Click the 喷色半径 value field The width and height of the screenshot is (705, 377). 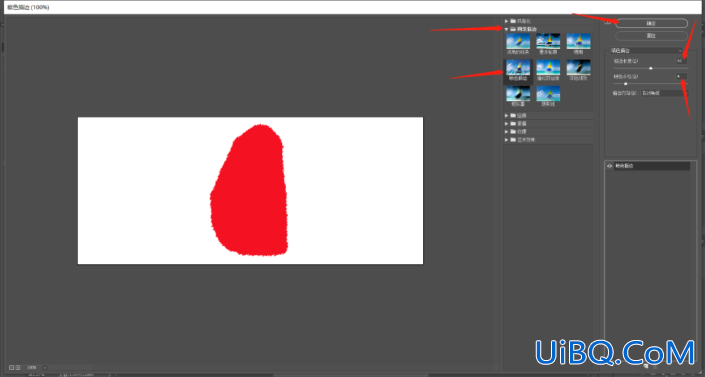pos(681,76)
